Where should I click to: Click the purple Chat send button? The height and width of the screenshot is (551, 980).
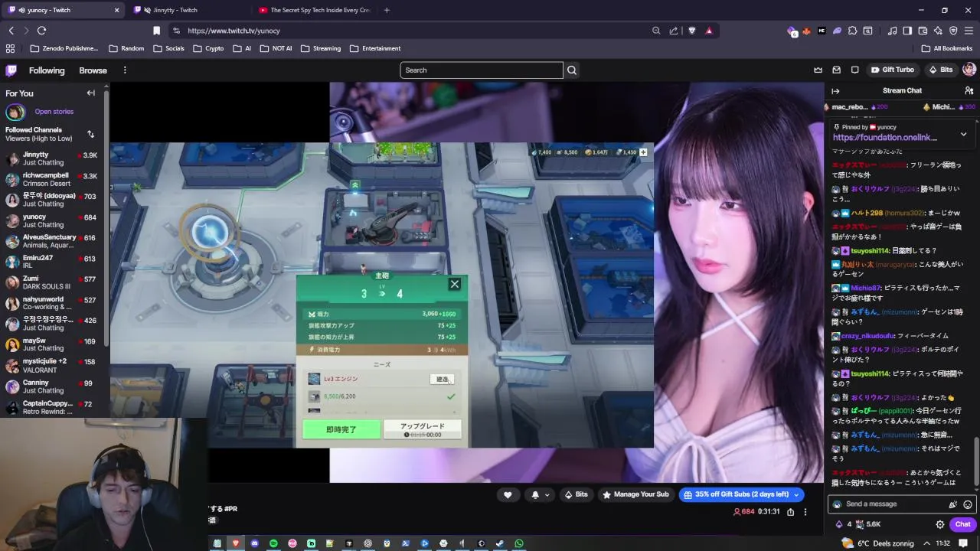962,524
